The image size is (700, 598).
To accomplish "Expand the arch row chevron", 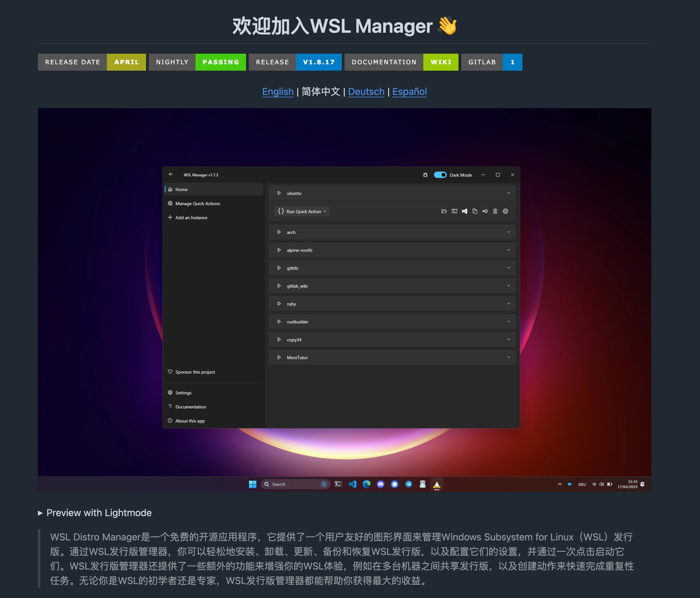I will pyautogui.click(x=508, y=232).
